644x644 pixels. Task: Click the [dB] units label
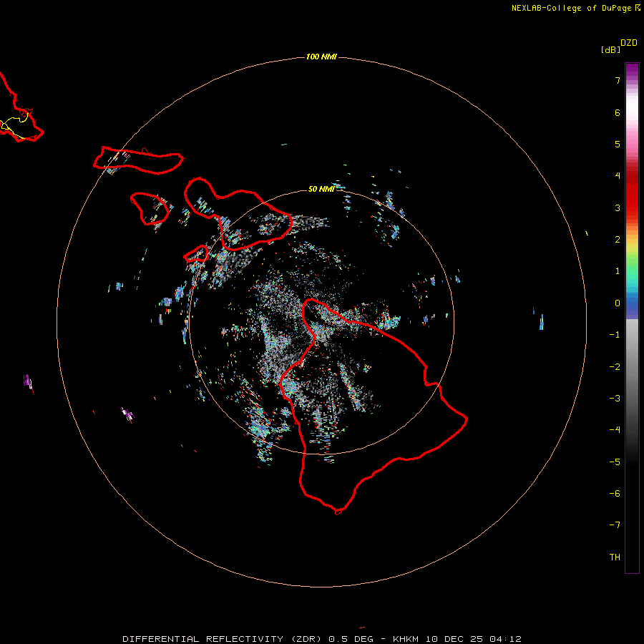point(610,49)
